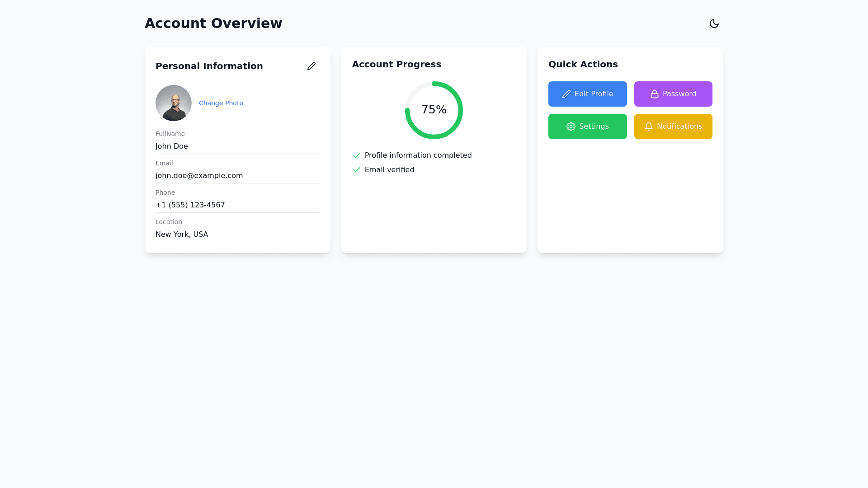The height and width of the screenshot is (488, 868).
Task: Click checkmark next to Email verified
Action: [x=356, y=170]
